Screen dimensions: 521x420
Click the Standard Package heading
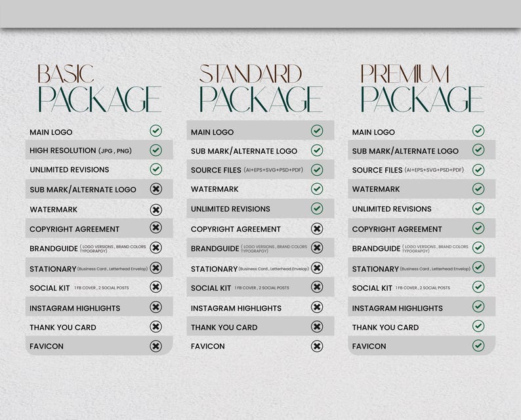point(261,89)
